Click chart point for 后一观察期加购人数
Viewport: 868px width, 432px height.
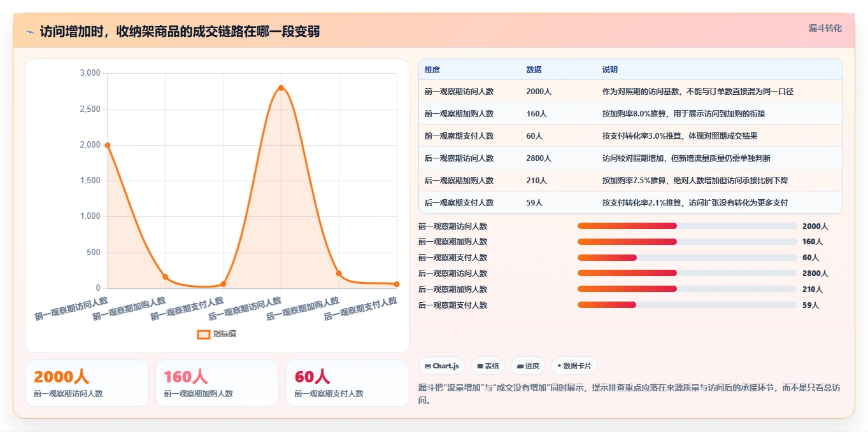[339, 274]
